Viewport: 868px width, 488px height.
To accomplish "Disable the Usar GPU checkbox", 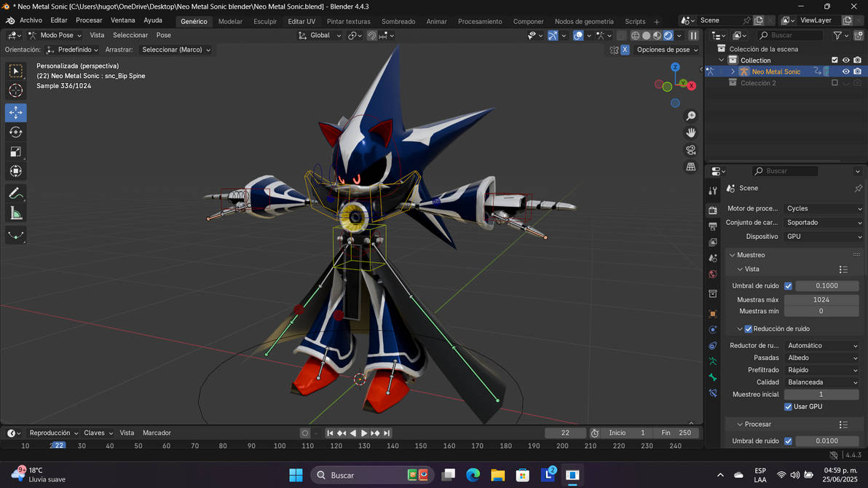I will [x=788, y=406].
